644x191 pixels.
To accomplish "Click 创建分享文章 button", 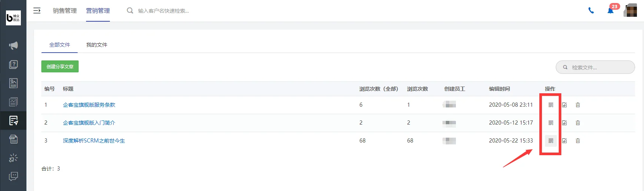I will pyautogui.click(x=60, y=66).
